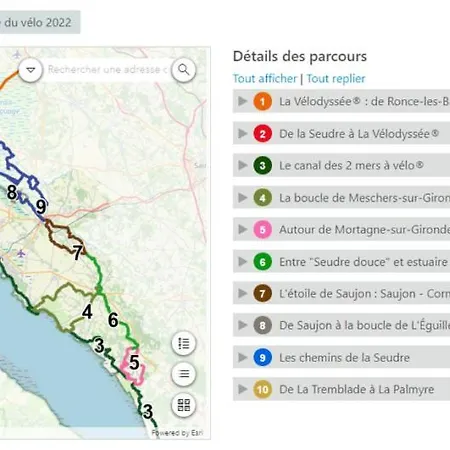
Task: Click the magnifier search icon on map
Action: click(x=183, y=70)
